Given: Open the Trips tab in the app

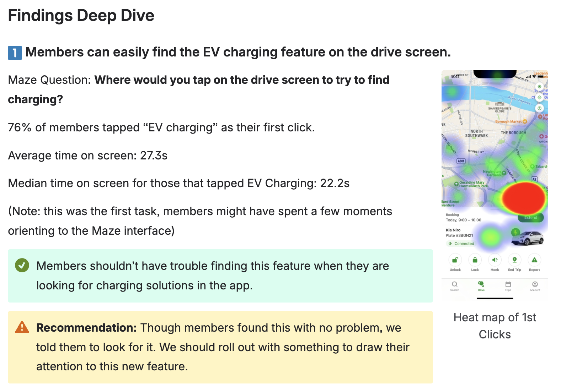Looking at the screenshot, I should point(508,286).
